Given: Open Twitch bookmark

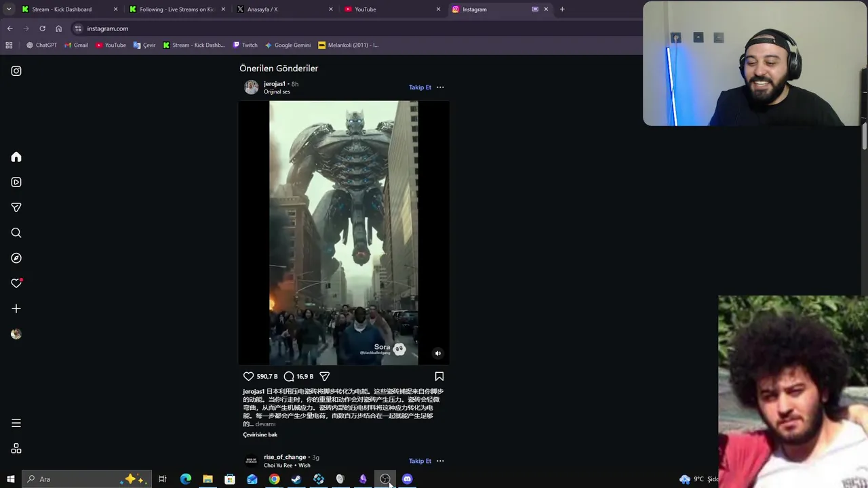Looking at the screenshot, I should [x=245, y=45].
